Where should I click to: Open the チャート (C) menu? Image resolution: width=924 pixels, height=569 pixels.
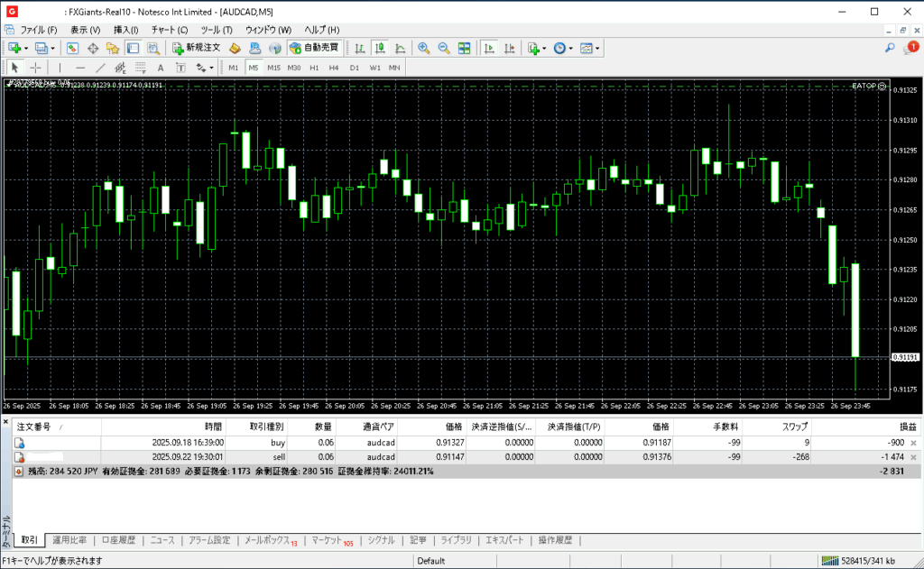coord(170,30)
